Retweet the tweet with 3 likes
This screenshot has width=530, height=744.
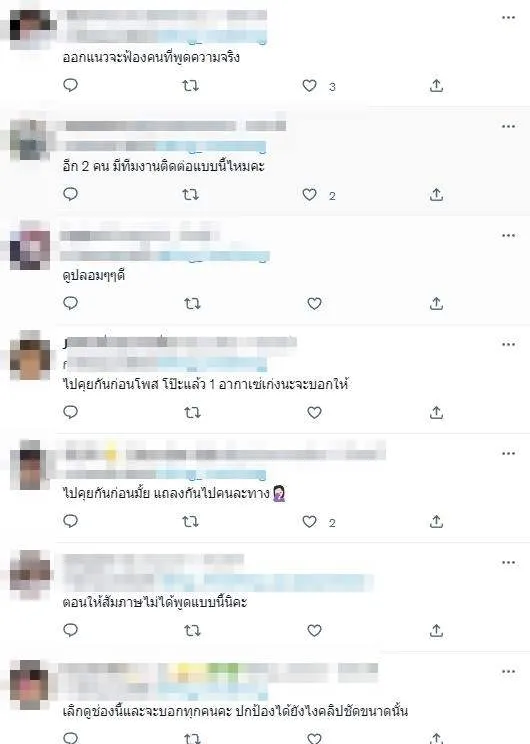tap(191, 86)
